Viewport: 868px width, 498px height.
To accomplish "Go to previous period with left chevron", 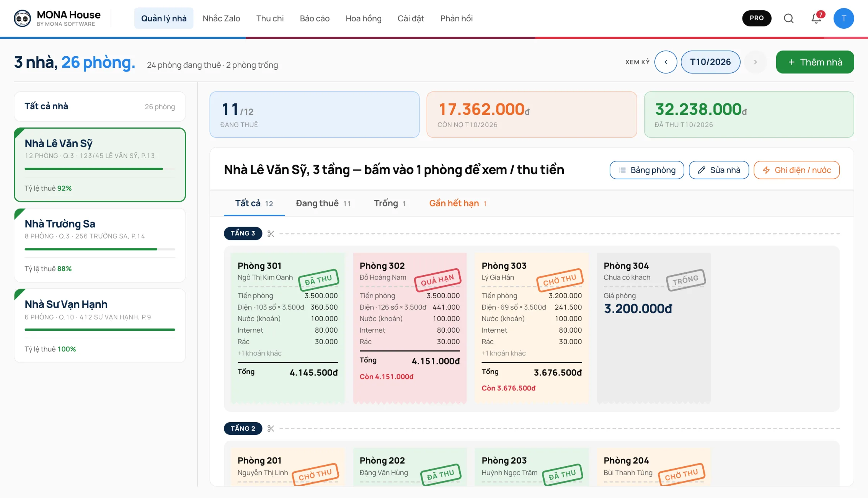I will pos(666,62).
